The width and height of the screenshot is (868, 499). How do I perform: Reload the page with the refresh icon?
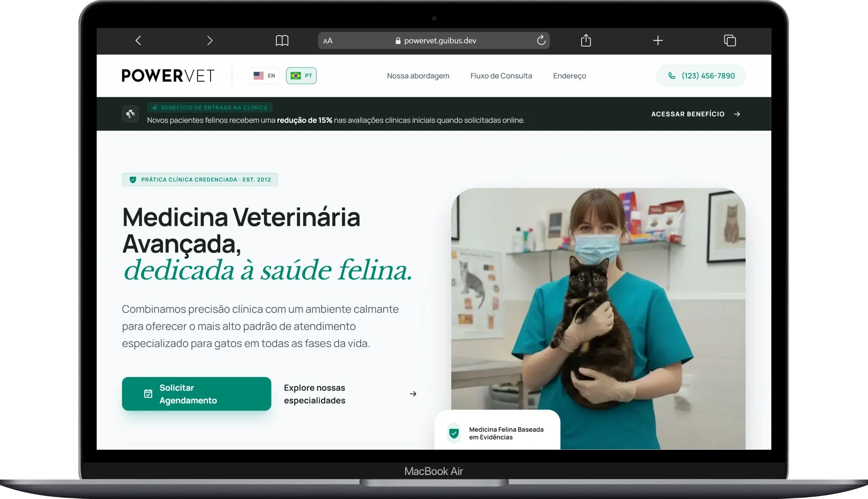541,40
